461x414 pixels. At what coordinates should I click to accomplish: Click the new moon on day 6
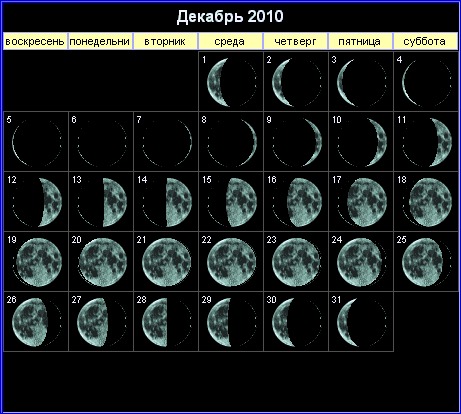(x=102, y=143)
